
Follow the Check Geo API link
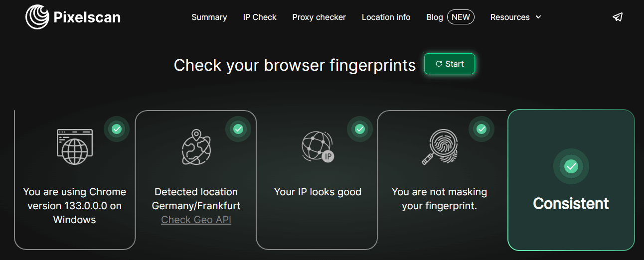[196, 220]
